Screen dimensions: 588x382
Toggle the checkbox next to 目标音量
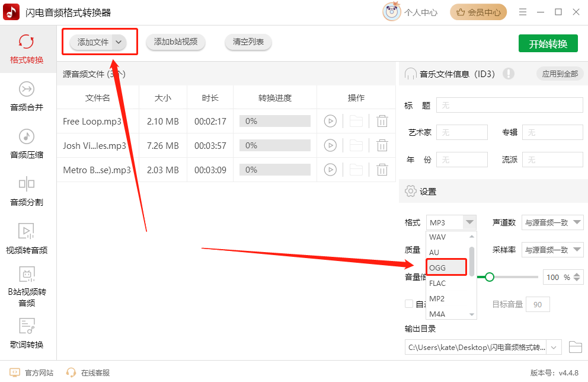point(409,304)
